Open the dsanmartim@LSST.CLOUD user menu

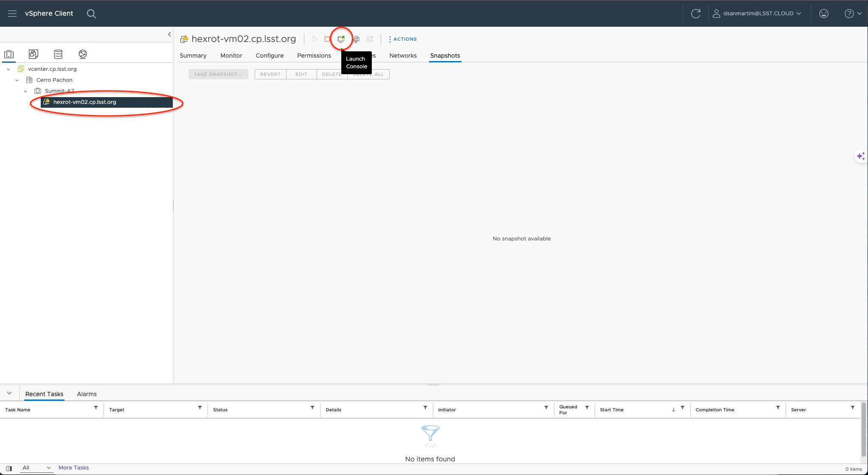tap(757, 14)
